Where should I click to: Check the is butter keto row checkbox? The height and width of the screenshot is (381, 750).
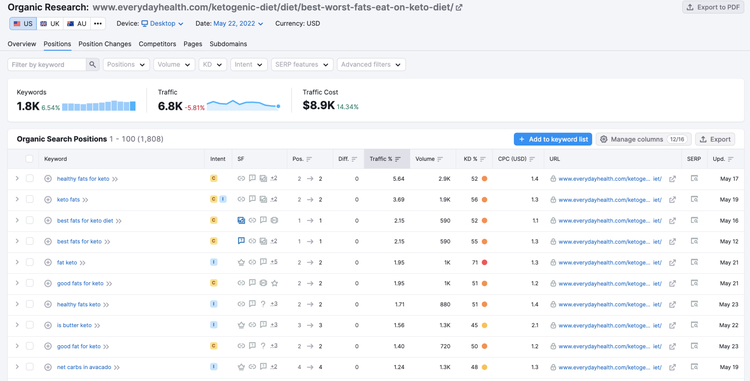[30, 325]
